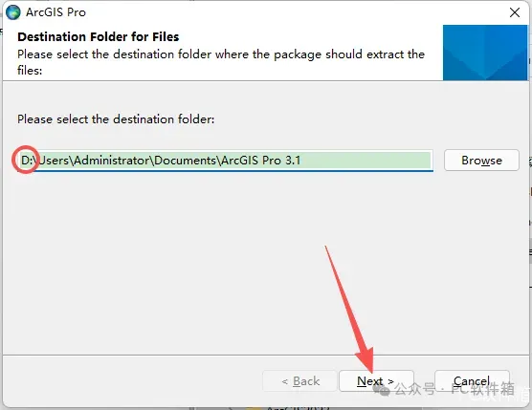Click 'Please select the destination folder:' label
Image resolution: width=532 pixels, height=410 pixels.
click(x=116, y=119)
